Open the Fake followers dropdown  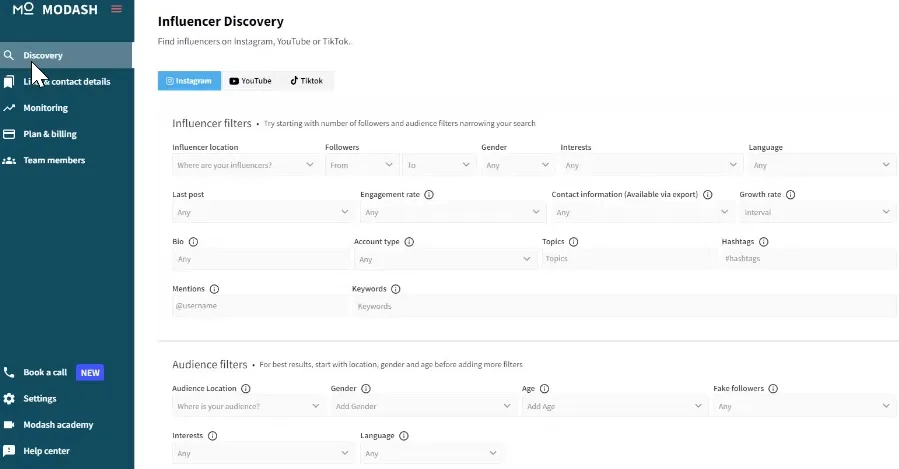click(x=804, y=406)
